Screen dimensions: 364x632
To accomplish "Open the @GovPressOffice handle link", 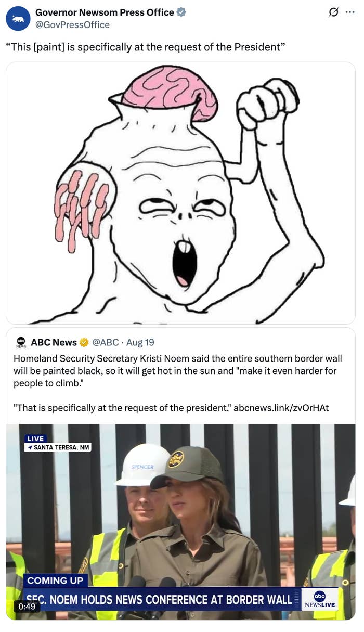I will pos(72,25).
